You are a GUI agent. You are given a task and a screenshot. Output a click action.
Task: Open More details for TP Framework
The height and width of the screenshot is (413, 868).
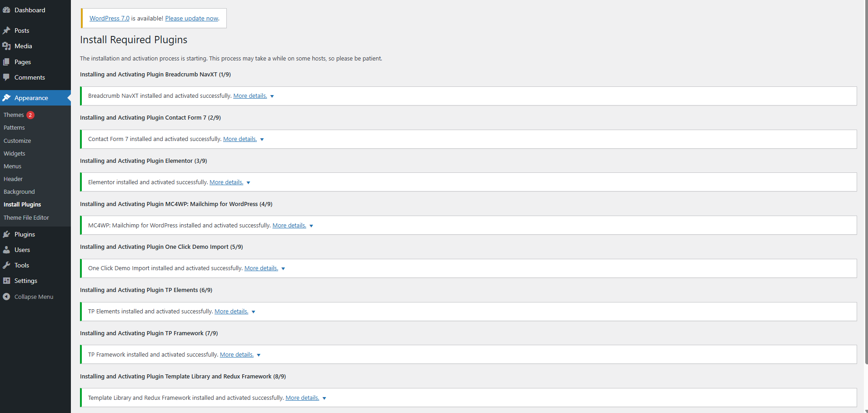click(237, 355)
